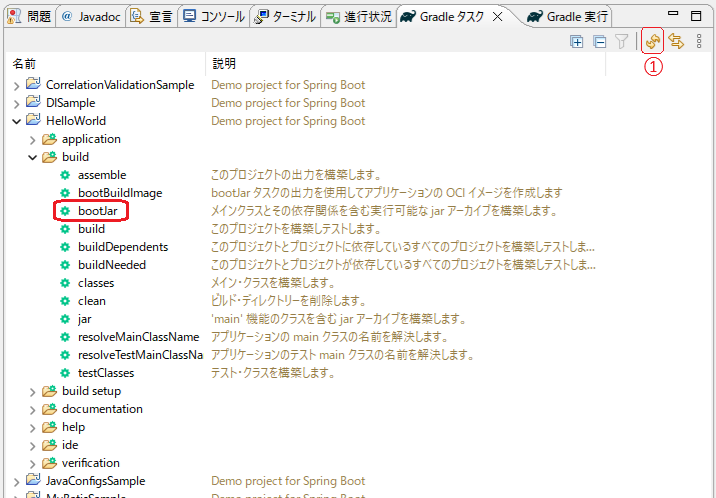Collapse the HelloWorld project node
716x498 pixels.
[16, 121]
